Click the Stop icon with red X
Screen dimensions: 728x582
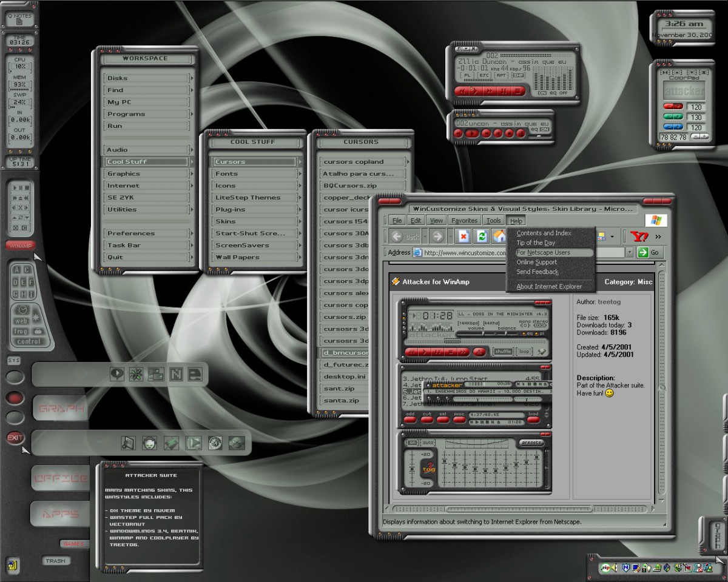point(463,236)
